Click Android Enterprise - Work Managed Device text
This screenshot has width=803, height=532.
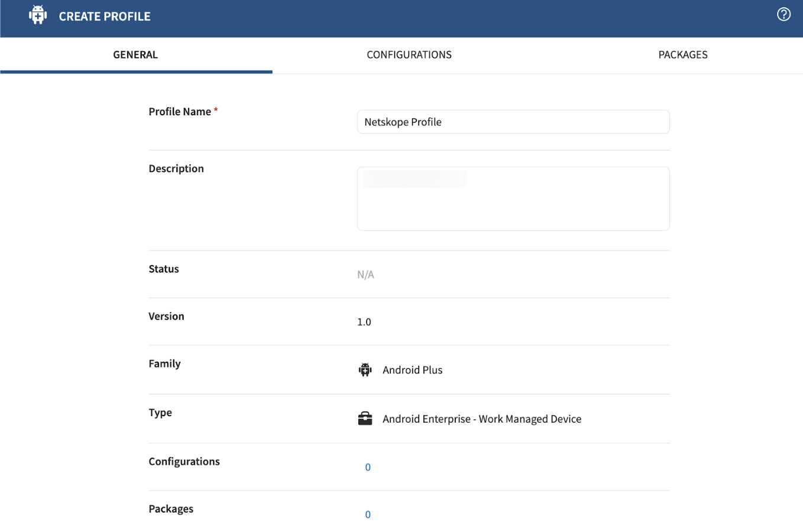click(x=482, y=419)
